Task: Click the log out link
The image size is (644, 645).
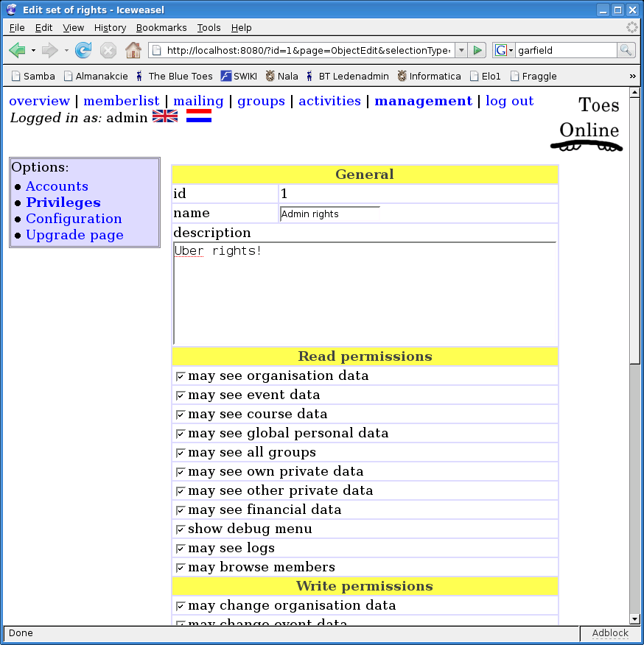Action: click(509, 101)
